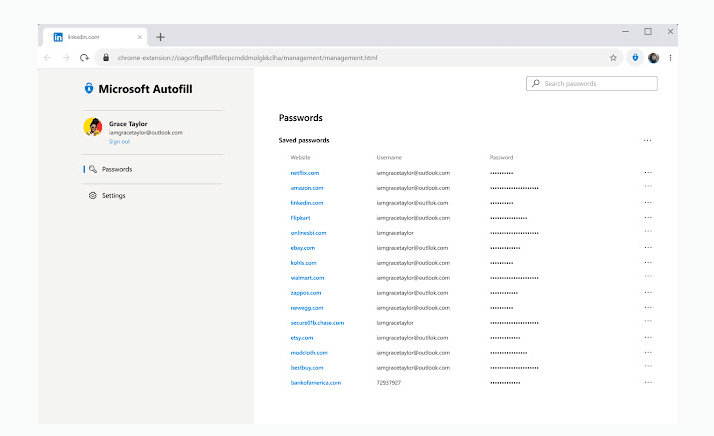Open the newegg.com link
714x436 pixels.
pyautogui.click(x=307, y=308)
